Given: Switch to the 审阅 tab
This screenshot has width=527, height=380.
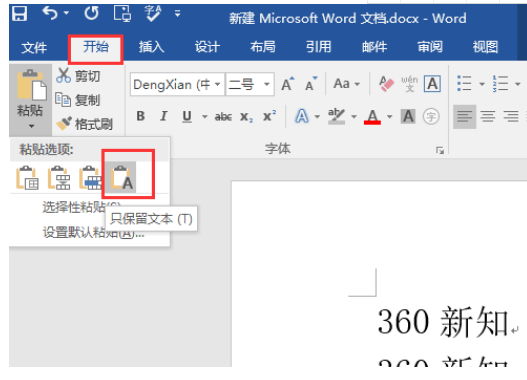Looking at the screenshot, I should coord(430,47).
